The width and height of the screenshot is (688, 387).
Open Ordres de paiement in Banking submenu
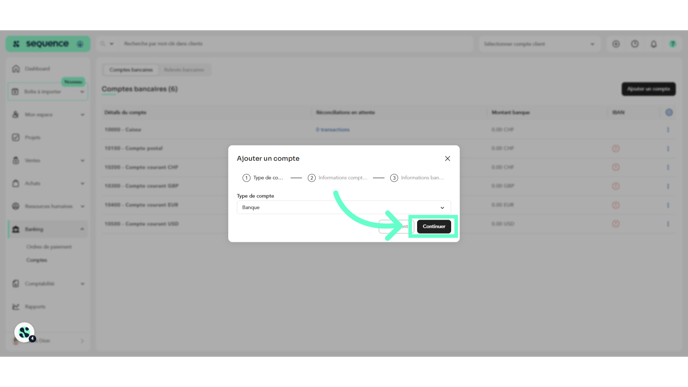point(49,247)
